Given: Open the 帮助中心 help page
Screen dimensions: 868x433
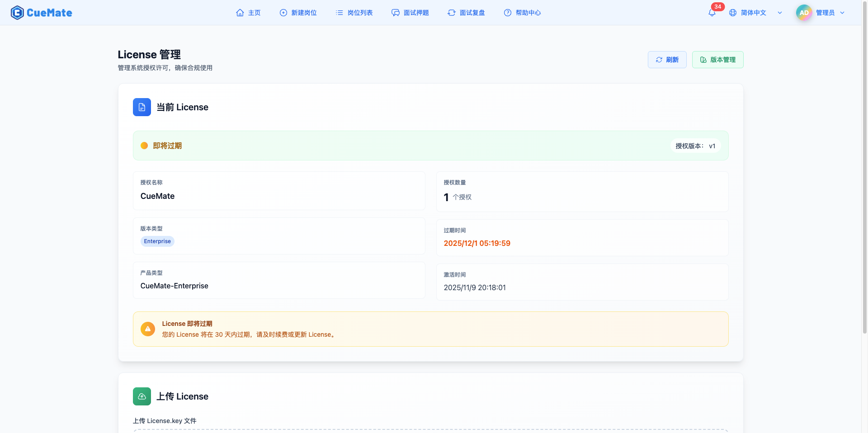Looking at the screenshot, I should coord(522,13).
